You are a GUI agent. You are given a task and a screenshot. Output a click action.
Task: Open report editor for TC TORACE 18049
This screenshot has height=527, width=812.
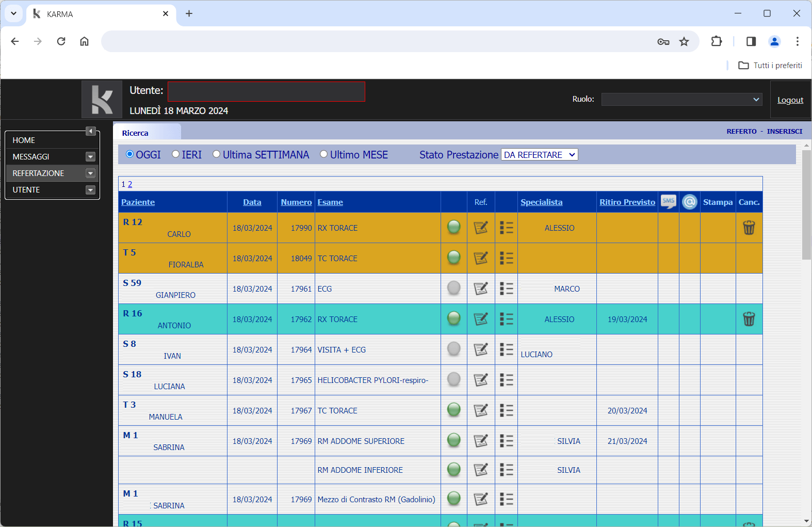pyautogui.click(x=481, y=258)
